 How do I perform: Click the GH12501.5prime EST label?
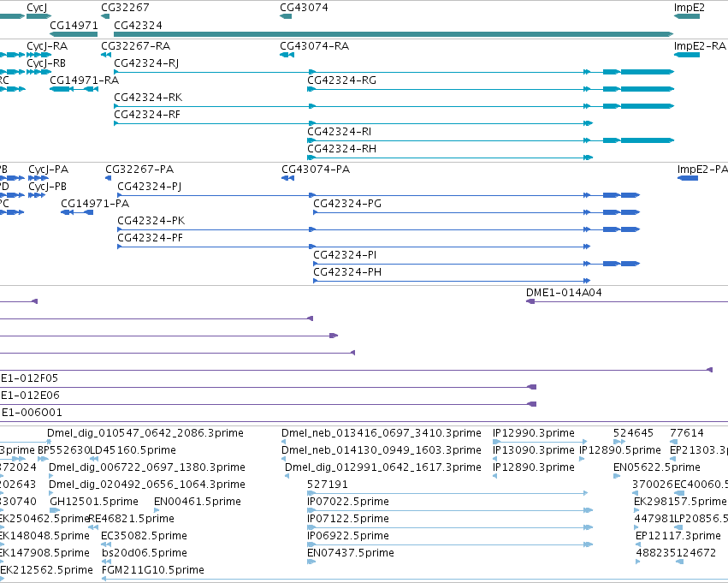coord(94,502)
